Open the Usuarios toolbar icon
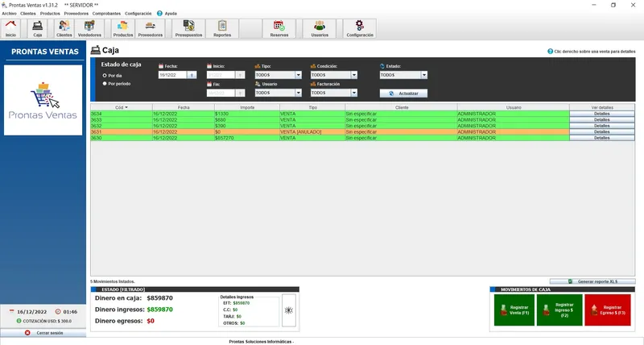 click(320, 28)
